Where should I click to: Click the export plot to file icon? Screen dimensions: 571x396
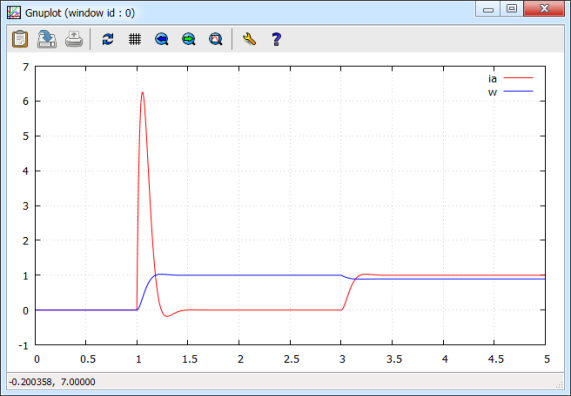(47, 39)
